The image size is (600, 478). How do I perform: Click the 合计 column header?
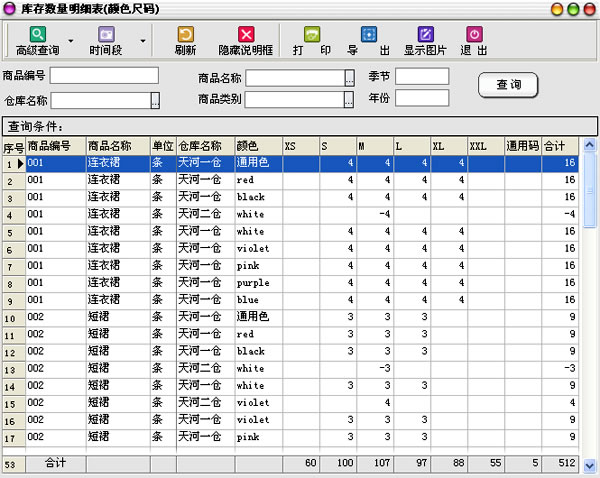pyautogui.click(x=560, y=146)
